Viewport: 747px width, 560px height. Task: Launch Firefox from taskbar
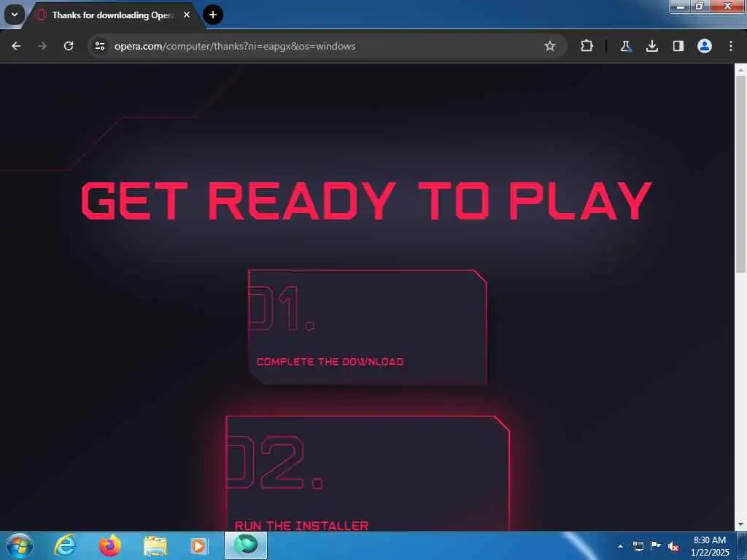pyautogui.click(x=110, y=545)
